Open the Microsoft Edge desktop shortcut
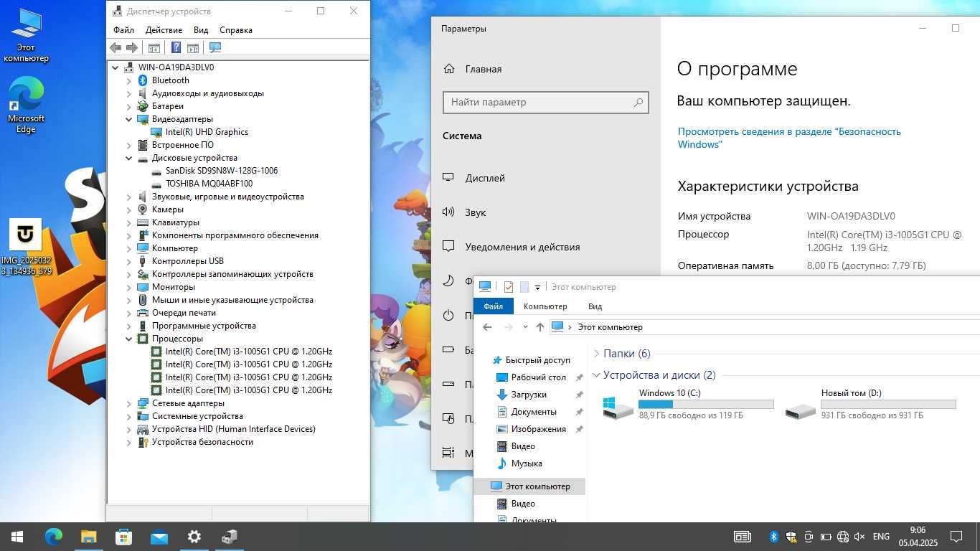 pyautogui.click(x=26, y=106)
